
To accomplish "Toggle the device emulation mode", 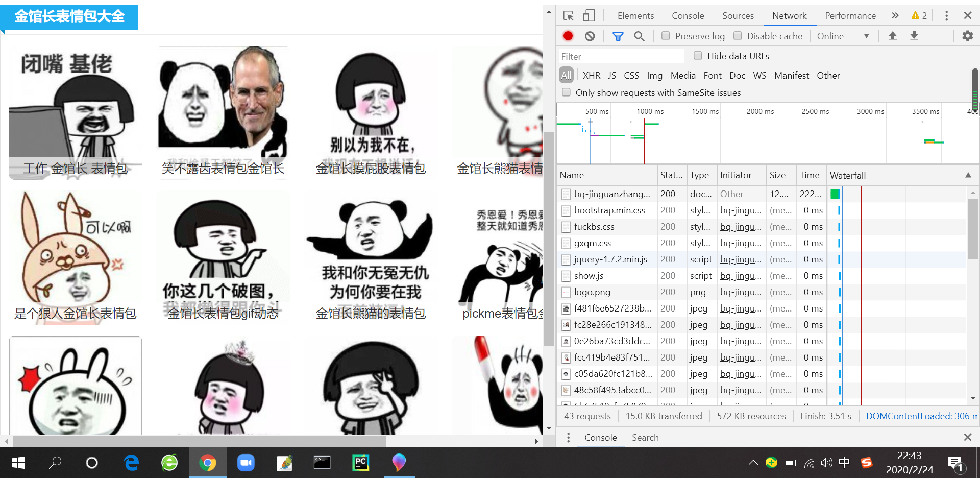I will tap(589, 16).
